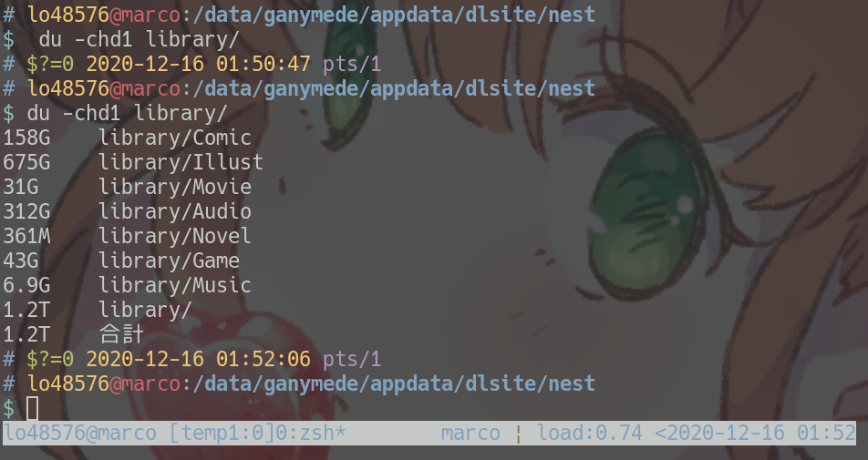Click the timestamp 01:50:47 line
The width and height of the screenshot is (868, 460).
[x=191, y=64]
